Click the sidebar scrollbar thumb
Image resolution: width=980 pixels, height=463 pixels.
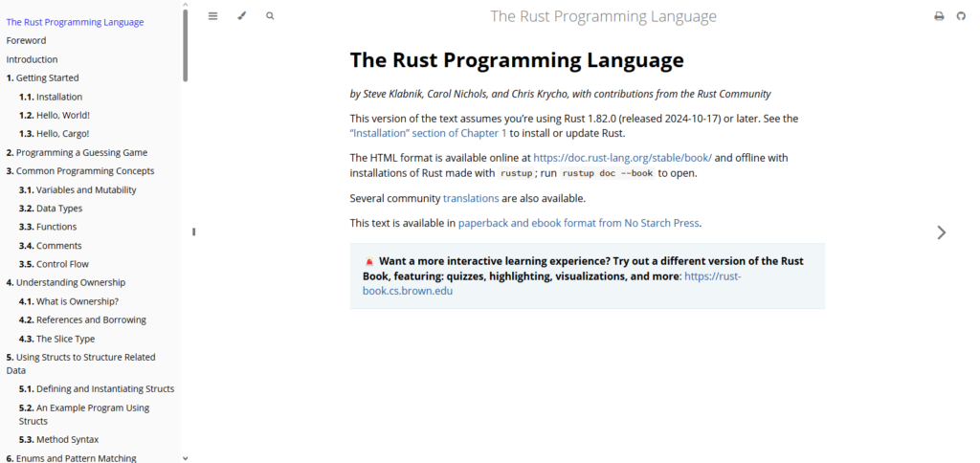185,45
